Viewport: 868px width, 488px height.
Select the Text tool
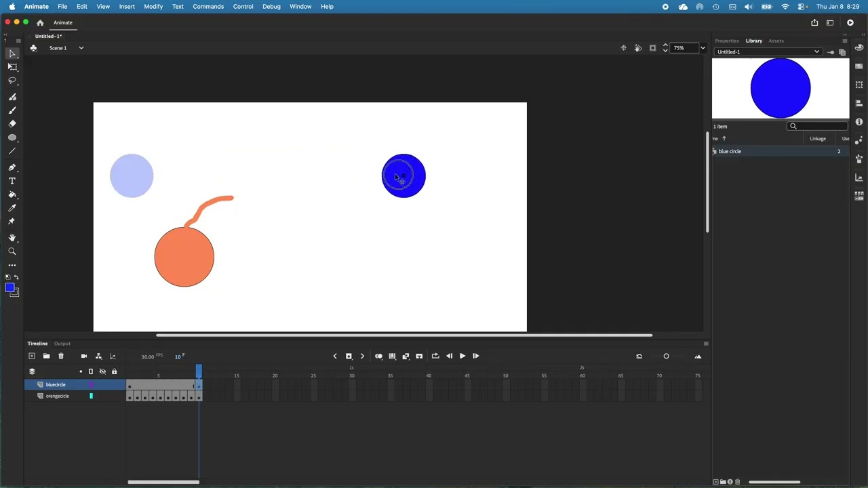(12, 181)
